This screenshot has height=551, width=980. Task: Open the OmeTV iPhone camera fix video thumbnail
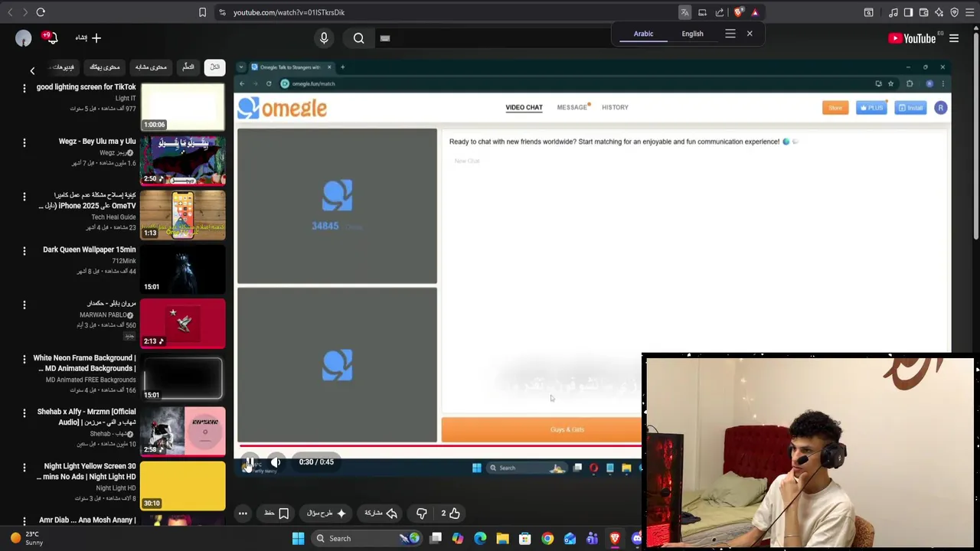click(x=183, y=215)
